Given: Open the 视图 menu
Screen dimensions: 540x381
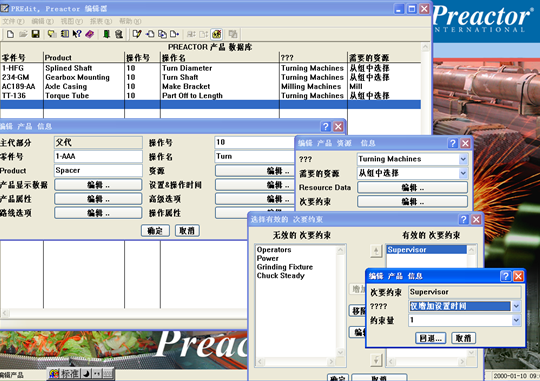Looking at the screenshot, I should 72,21.
